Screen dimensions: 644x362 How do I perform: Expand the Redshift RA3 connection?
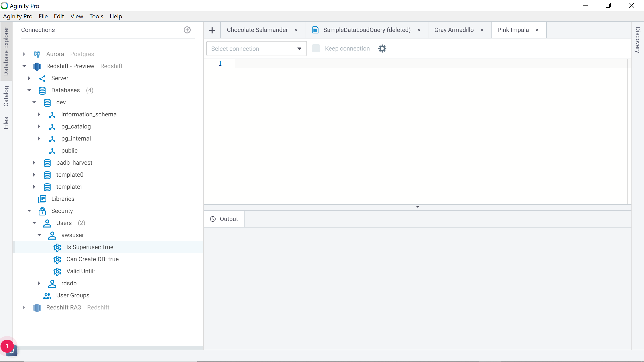(x=24, y=307)
